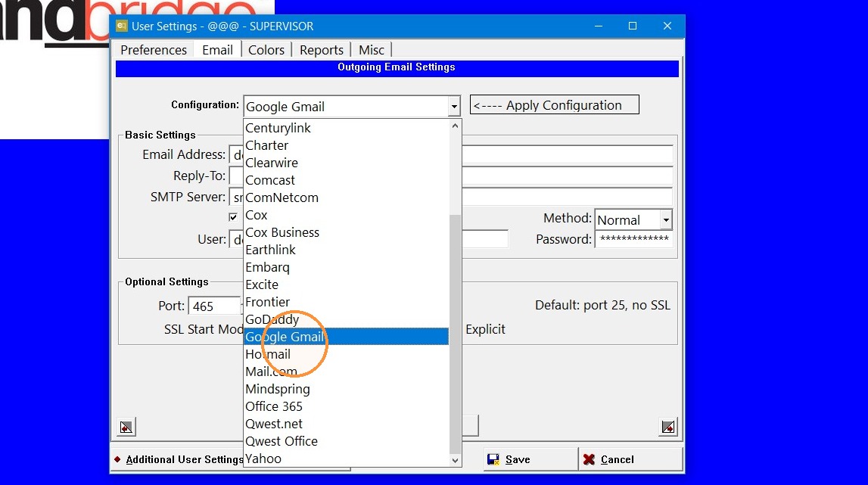868x485 pixels.
Task: Click the Password field
Action: [x=634, y=239]
